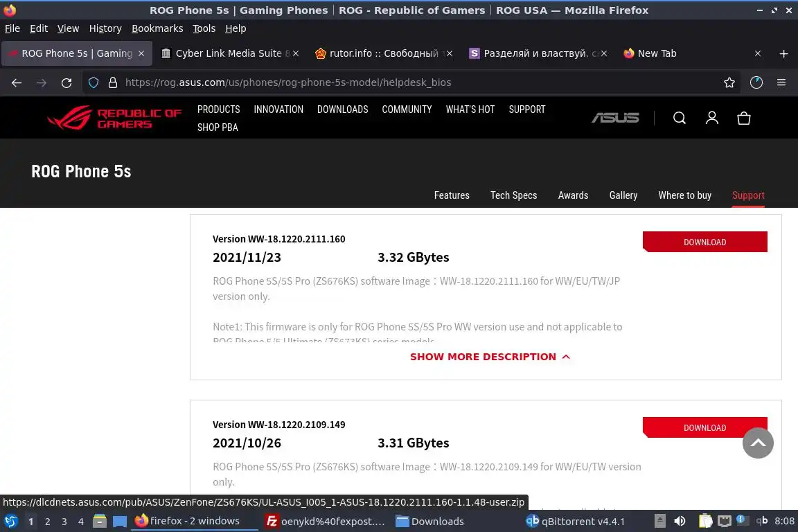Open the Help menu
The width and height of the screenshot is (798, 532).
236,28
